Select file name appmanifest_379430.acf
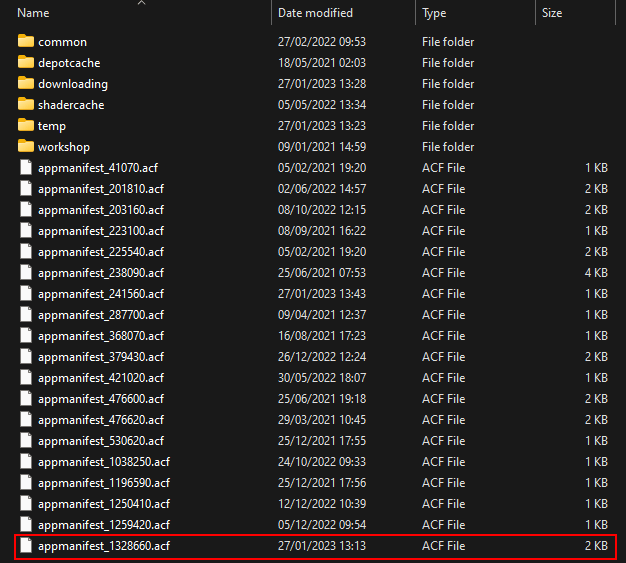The image size is (626, 563). tap(101, 357)
